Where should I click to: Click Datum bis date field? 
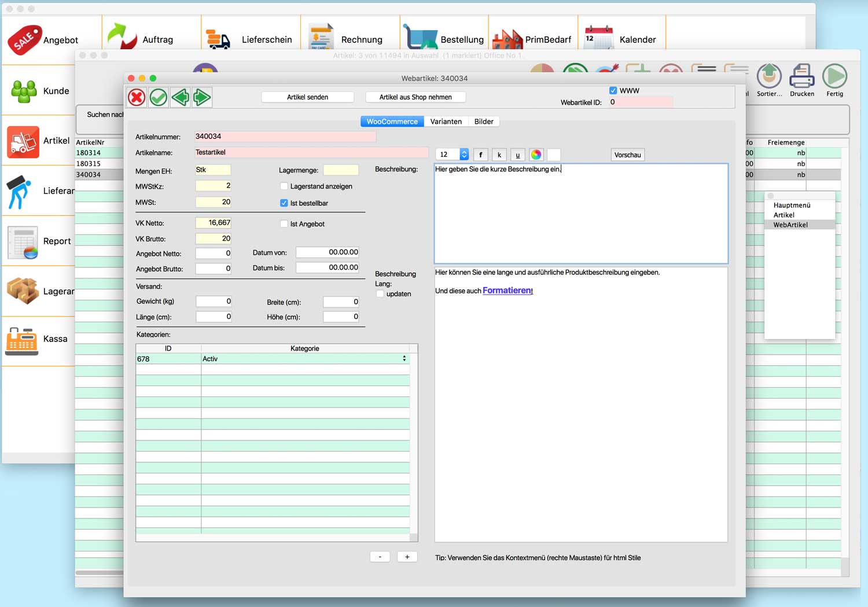click(328, 267)
